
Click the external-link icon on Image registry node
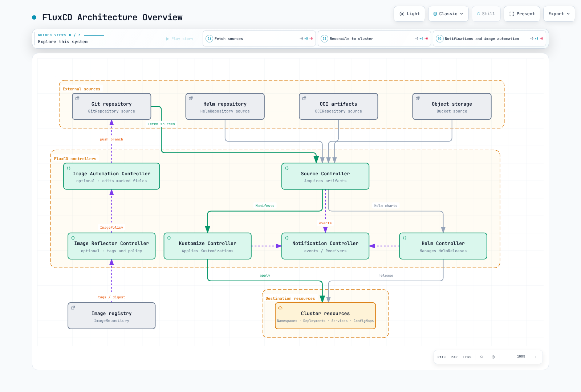73,308
